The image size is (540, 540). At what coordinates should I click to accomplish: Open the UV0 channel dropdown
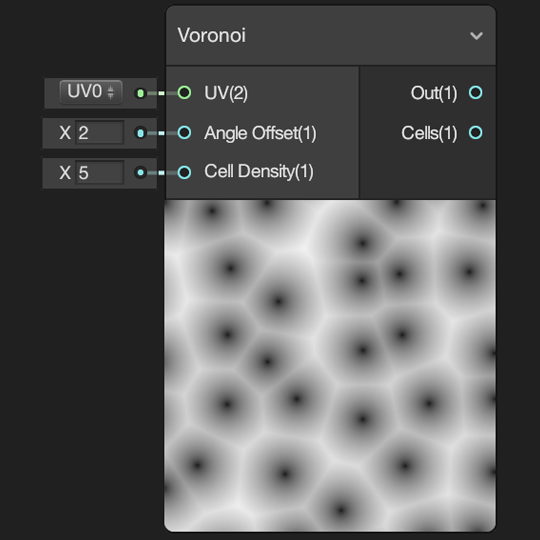click(91, 92)
